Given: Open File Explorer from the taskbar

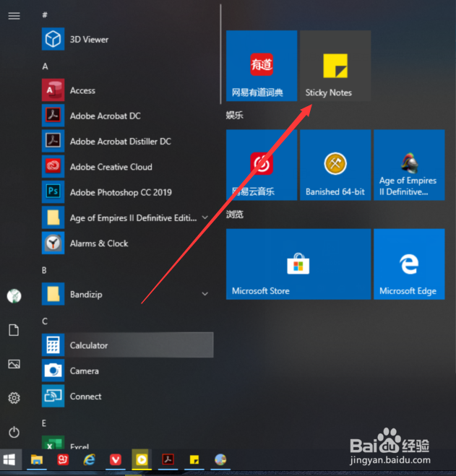Looking at the screenshot, I should (x=36, y=459).
